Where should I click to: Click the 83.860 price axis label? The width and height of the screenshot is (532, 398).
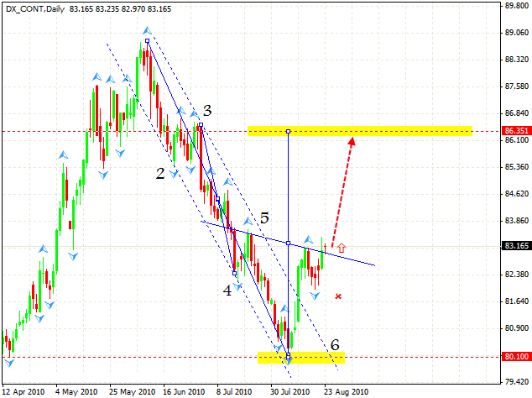(x=517, y=221)
